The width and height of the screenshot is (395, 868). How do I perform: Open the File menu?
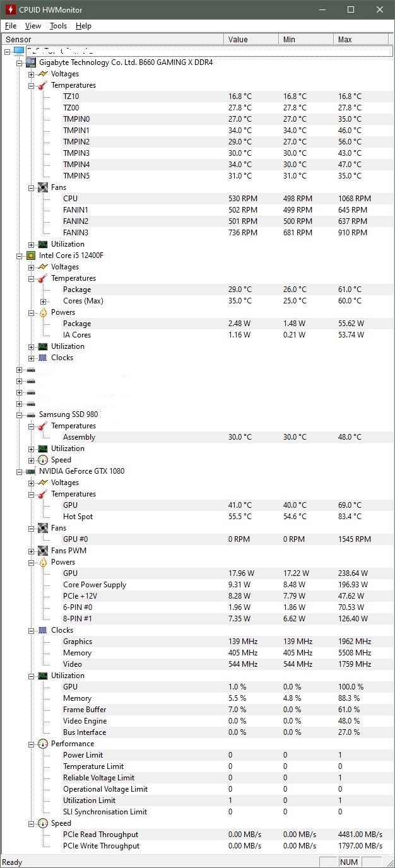(11, 26)
